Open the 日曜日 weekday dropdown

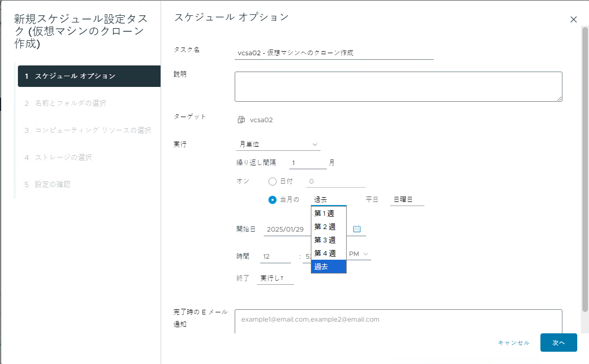[406, 199]
